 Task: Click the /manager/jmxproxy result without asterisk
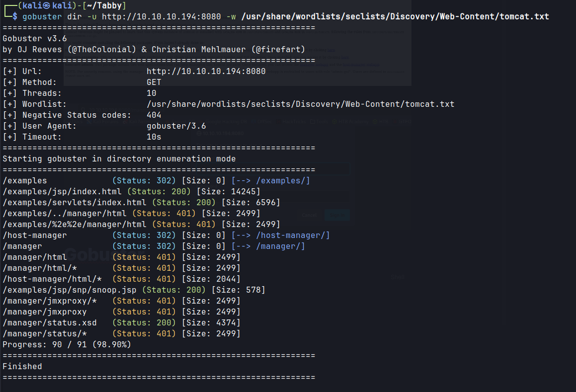[x=44, y=312]
